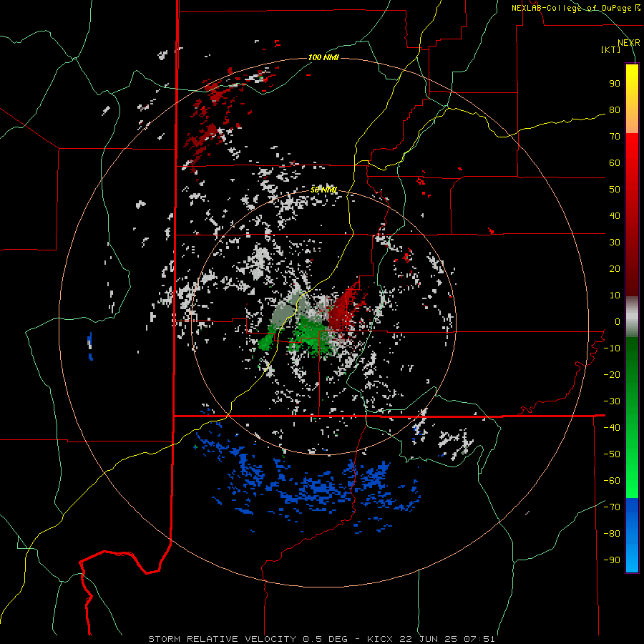Click the KT units label above color scale
The height and width of the screenshot is (644, 644).
(x=611, y=49)
